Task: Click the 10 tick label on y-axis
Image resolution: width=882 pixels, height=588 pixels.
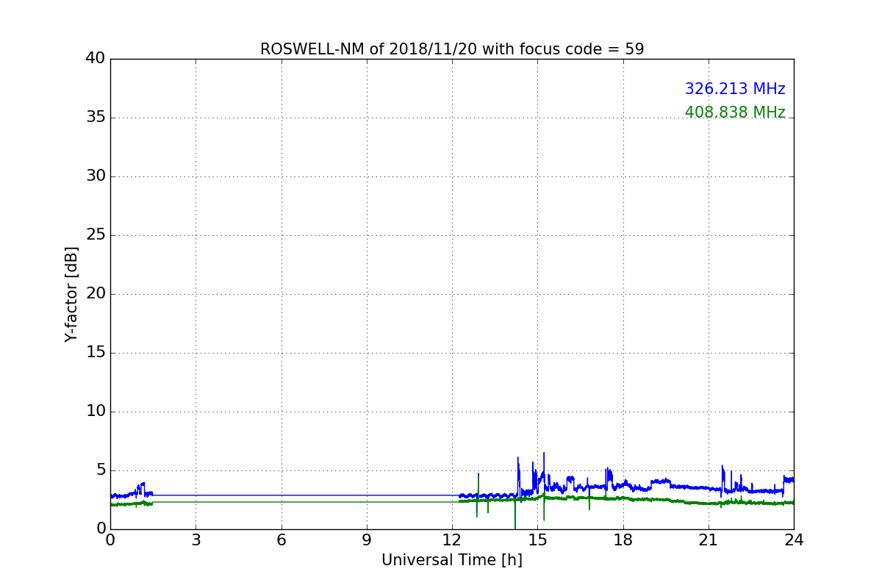Action: (x=96, y=412)
